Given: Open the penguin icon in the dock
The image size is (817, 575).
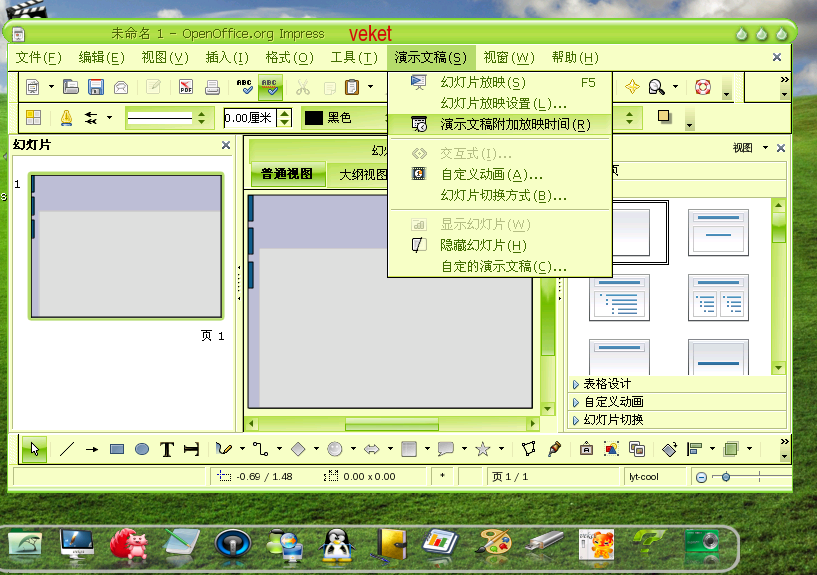Looking at the screenshot, I should pos(337,545).
